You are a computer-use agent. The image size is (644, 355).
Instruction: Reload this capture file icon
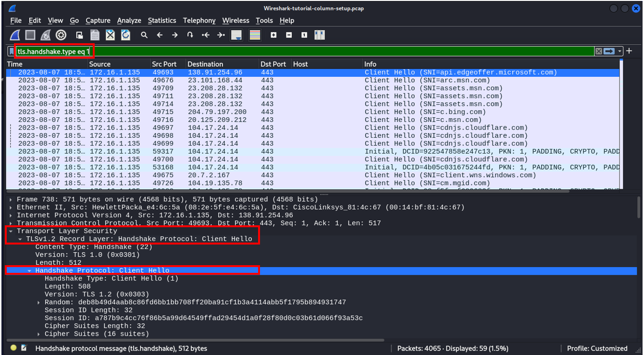point(126,35)
